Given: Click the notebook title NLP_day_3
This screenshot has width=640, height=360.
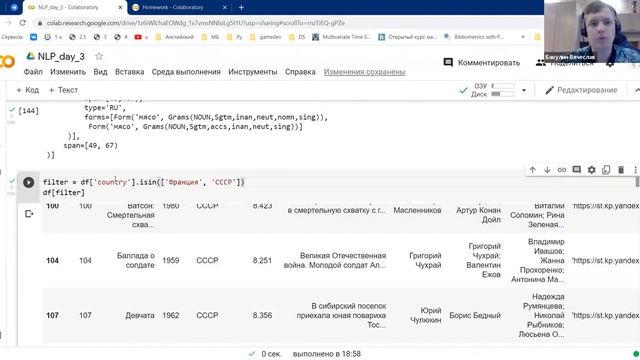Looking at the screenshot, I should 61,56.
